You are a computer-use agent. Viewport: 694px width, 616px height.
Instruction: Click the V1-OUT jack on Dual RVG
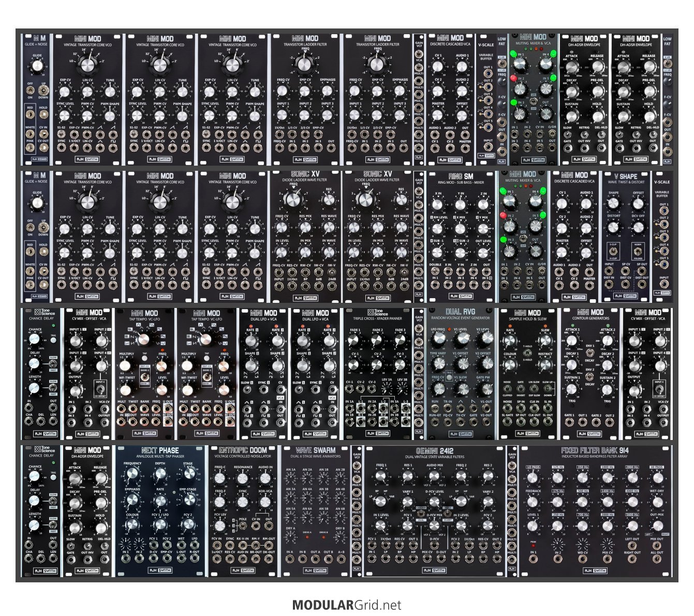(485, 408)
